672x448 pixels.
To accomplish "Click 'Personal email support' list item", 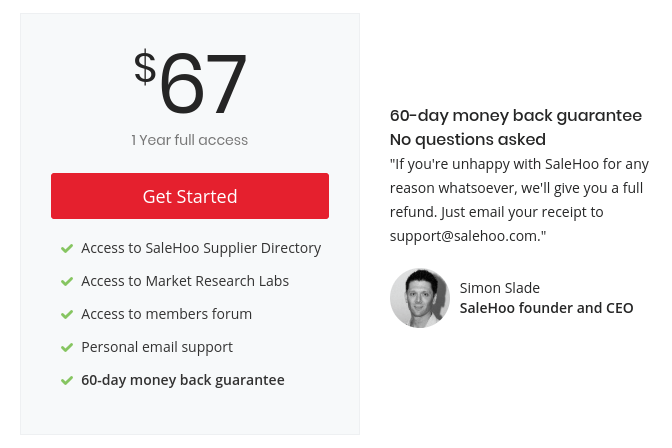I will 157,347.
